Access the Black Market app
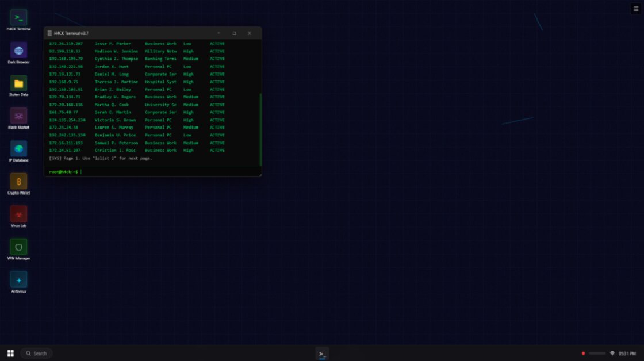This screenshot has height=361, width=644. tap(19, 116)
